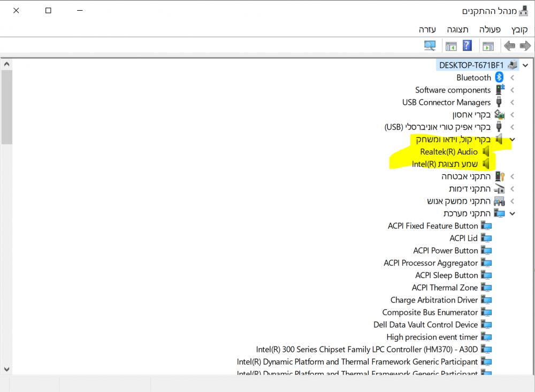Expand the Software components category
Viewport: 535px width, 392px height.
point(512,90)
